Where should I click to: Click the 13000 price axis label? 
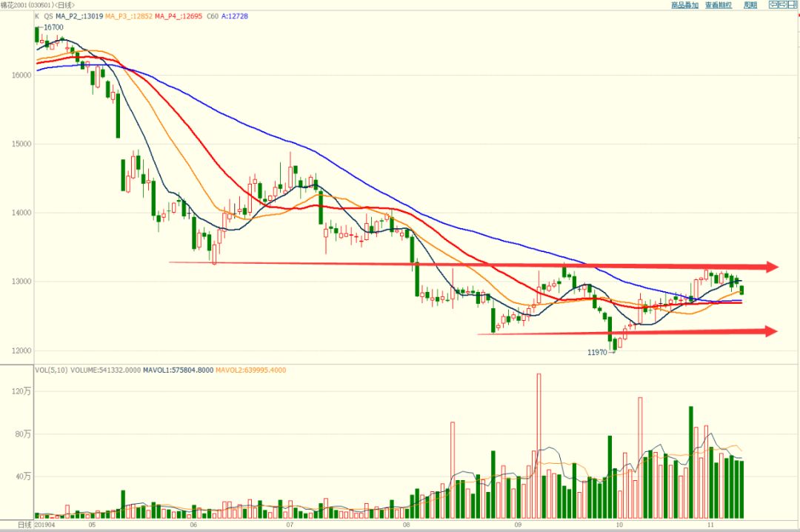(x=21, y=282)
